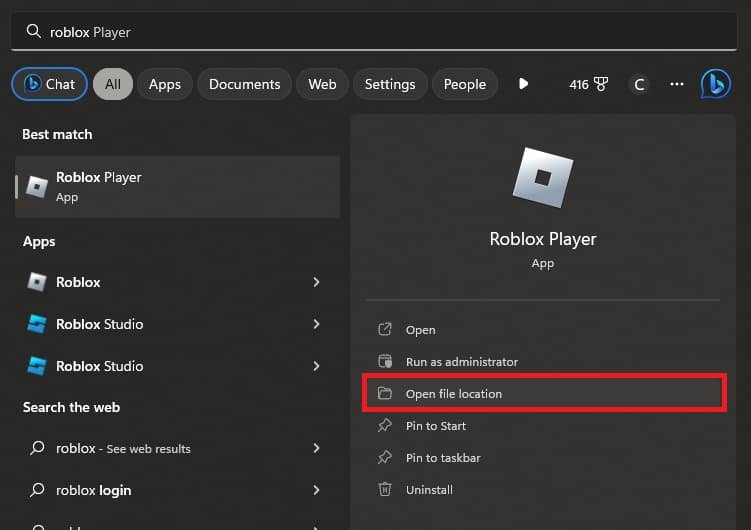Open Roblox Player best match result

coord(177,187)
